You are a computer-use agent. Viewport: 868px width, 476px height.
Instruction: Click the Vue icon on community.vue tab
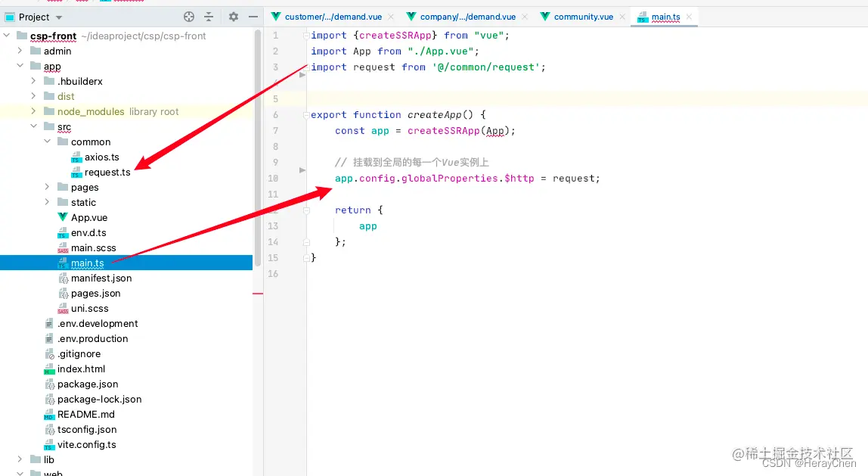click(x=545, y=17)
